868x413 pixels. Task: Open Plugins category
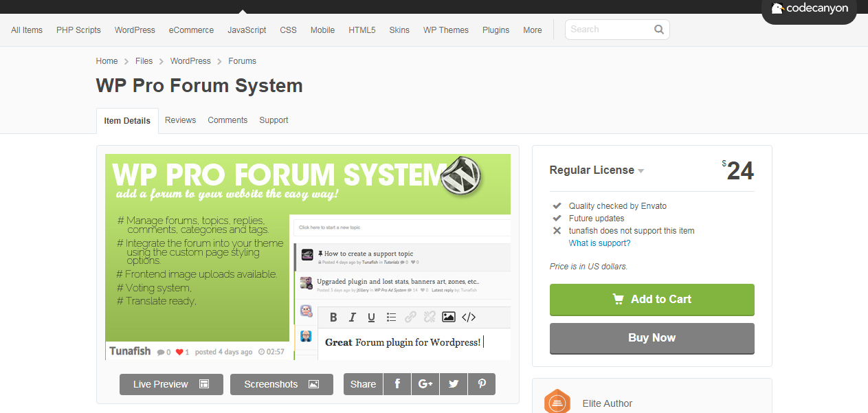(496, 30)
